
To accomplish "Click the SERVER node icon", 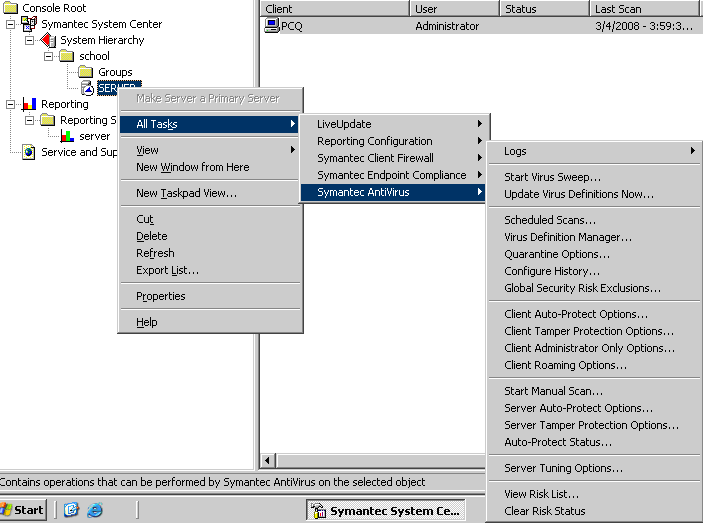I will pyautogui.click(x=87, y=88).
